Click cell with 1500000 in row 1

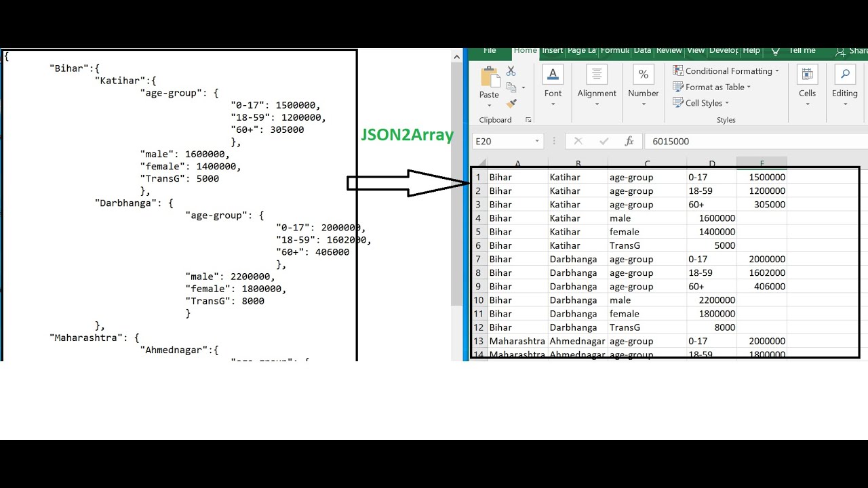point(762,177)
